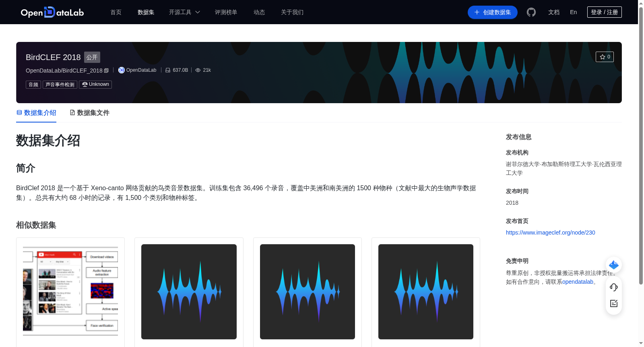Click the 音频 tag
The height and width of the screenshot is (347, 644).
pos(33,85)
